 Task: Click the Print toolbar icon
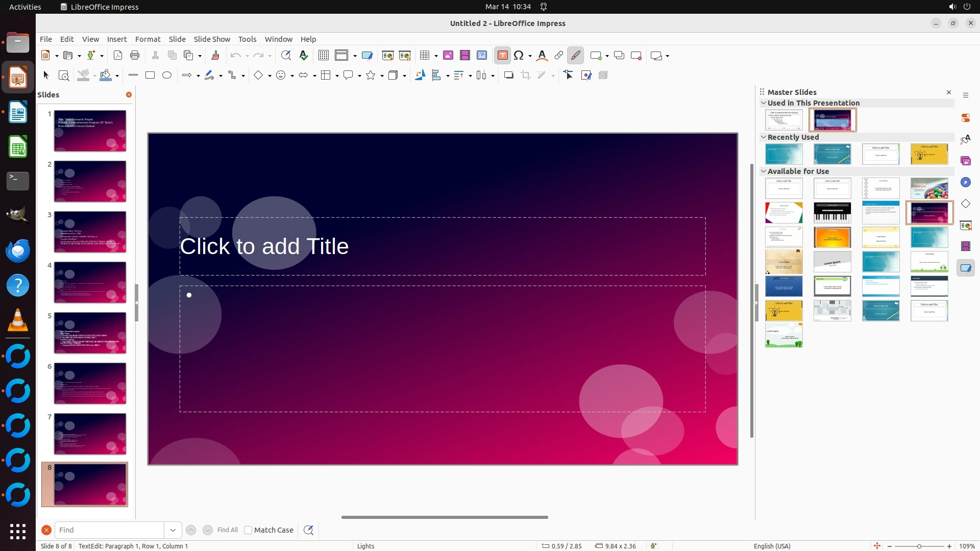(135, 56)
